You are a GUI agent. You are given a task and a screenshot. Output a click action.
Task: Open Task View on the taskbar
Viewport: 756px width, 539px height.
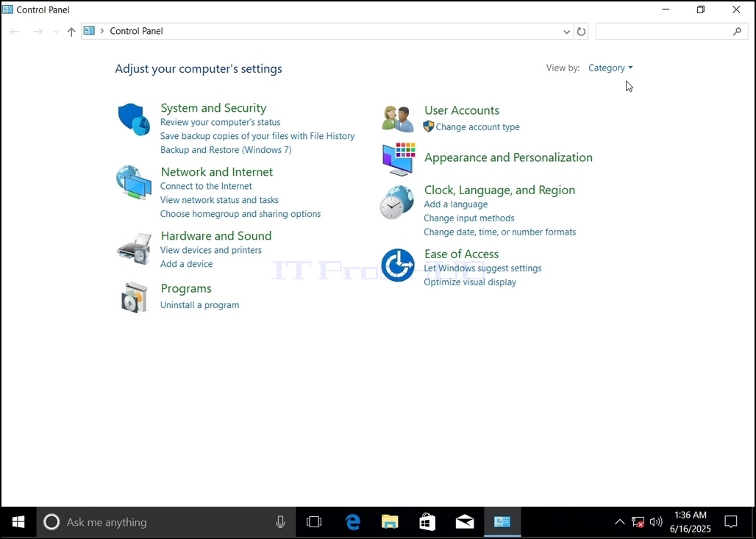click(314, 522)
